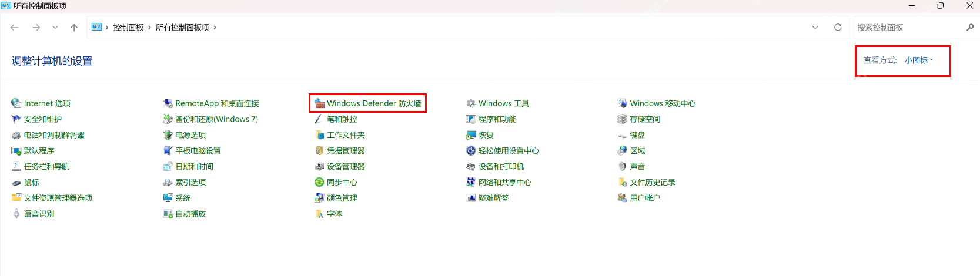Expand chevron after 所有控制面板项 breadcrumb
Viewport: 980px width, 276px height.
tap(215, 28)
